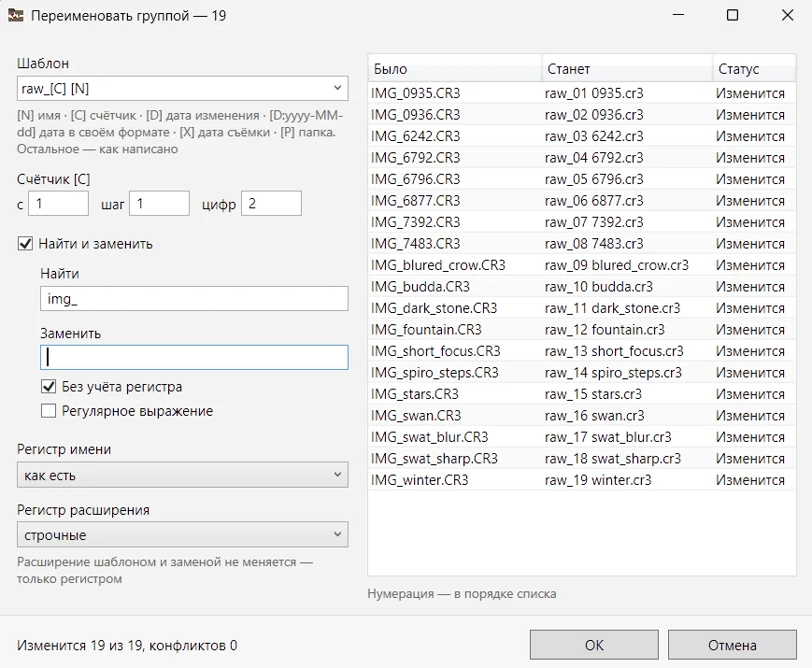Close the "Переименовать группой" dialog
The height and width of the screenshot is (668, 812).
pyautogui.click(x=788, y=15)
